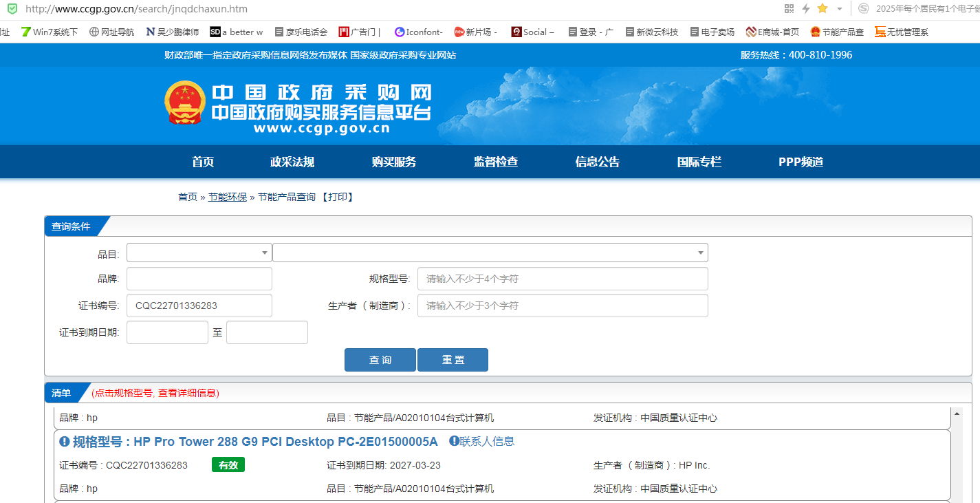Image resolution: width=980 pixels, height=503 pixels.
Task: Click the 【打印】 print link
Action: click(337, 197)
